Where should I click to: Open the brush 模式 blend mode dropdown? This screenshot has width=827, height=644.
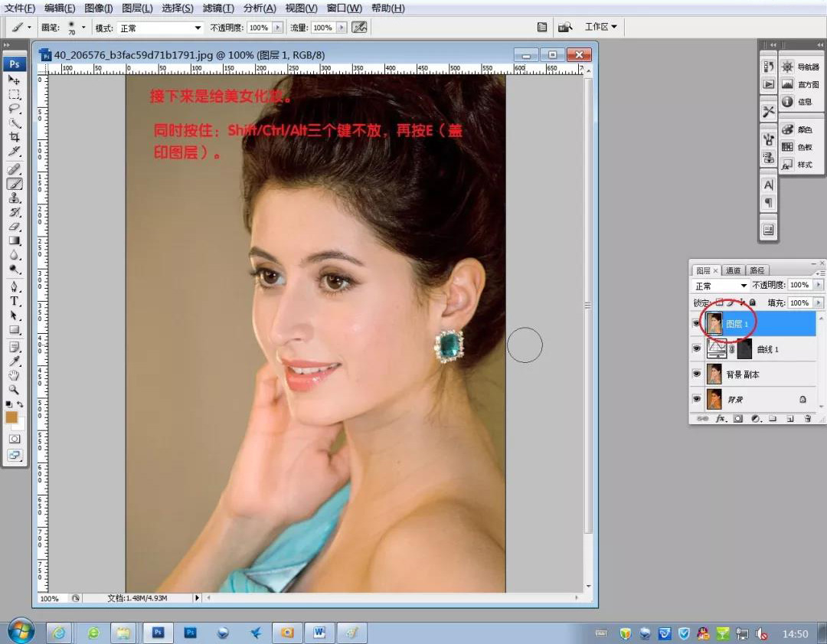click(160, 28)
